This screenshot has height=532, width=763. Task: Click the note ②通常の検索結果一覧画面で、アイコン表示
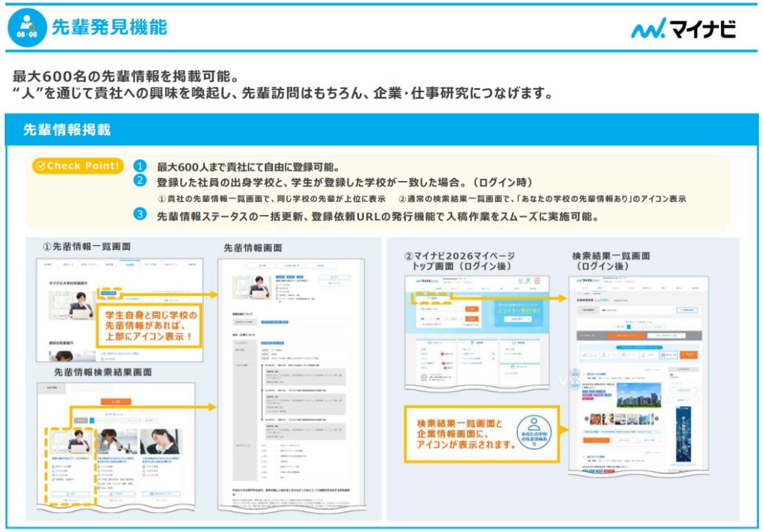[542, 199]
